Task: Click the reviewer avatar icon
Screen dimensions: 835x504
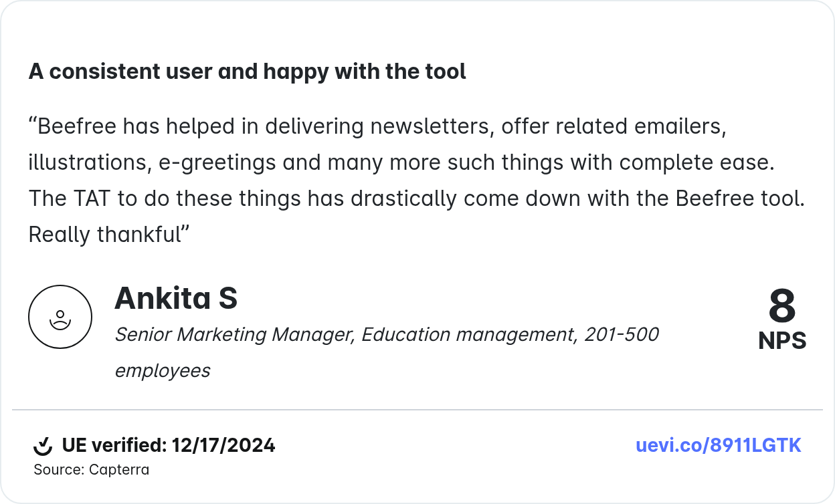Action: (x=60, y=317)
